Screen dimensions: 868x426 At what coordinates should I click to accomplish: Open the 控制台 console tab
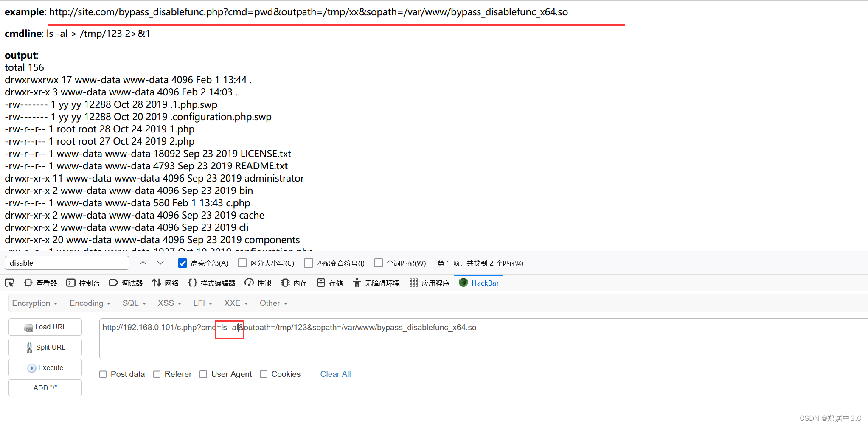click(83, 283)
